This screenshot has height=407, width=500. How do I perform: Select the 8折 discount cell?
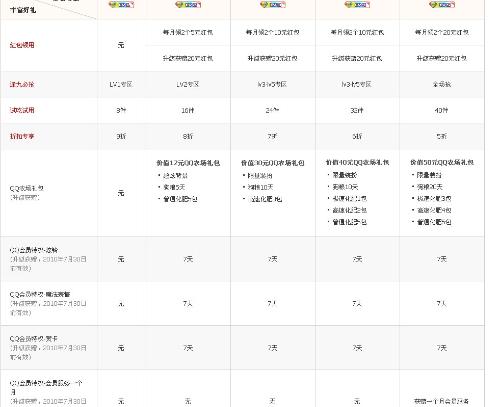(188, 136)
